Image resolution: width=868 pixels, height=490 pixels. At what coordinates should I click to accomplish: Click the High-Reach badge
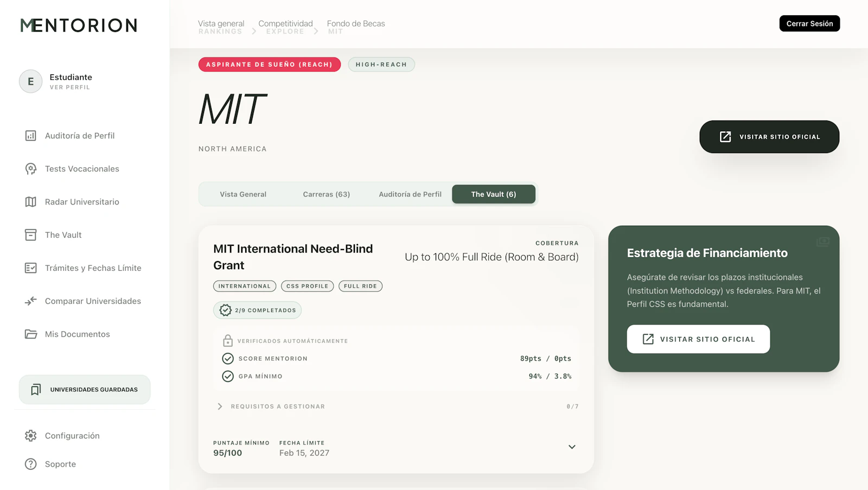tap(381, 65)
